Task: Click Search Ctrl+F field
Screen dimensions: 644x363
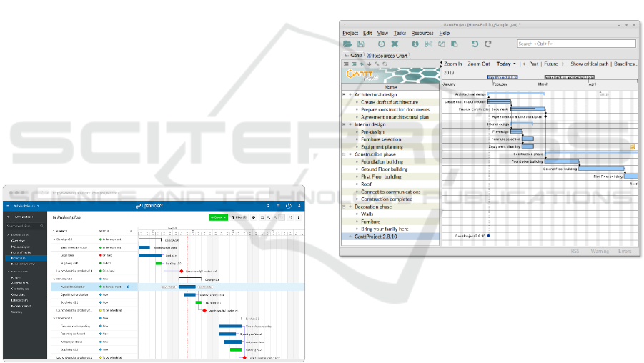Action: click(577, 44)
